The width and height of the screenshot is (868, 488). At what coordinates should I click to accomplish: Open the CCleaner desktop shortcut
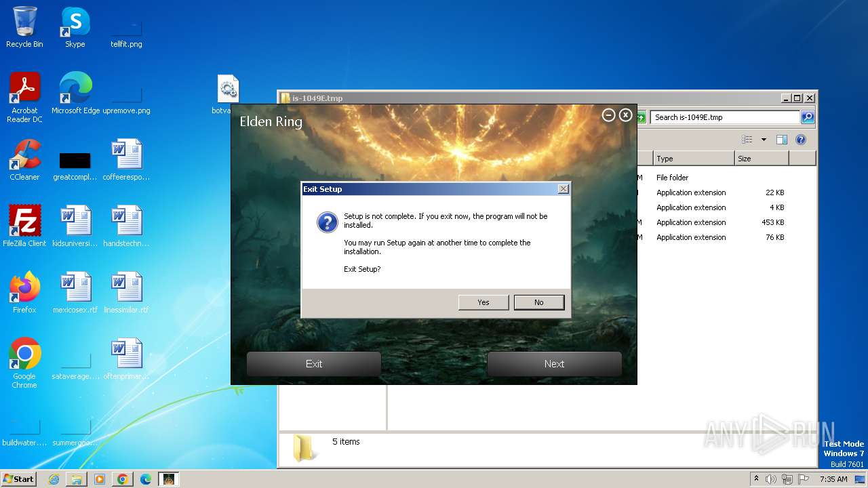pos(24,161)
